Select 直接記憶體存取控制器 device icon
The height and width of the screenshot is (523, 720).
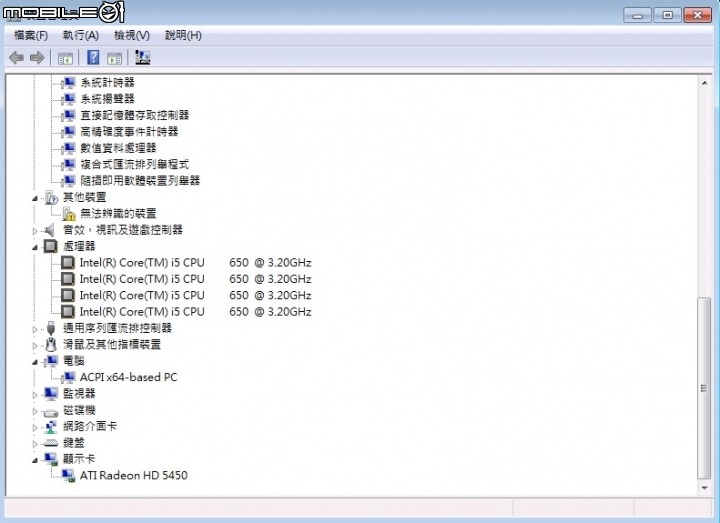(x=69, y=115)
